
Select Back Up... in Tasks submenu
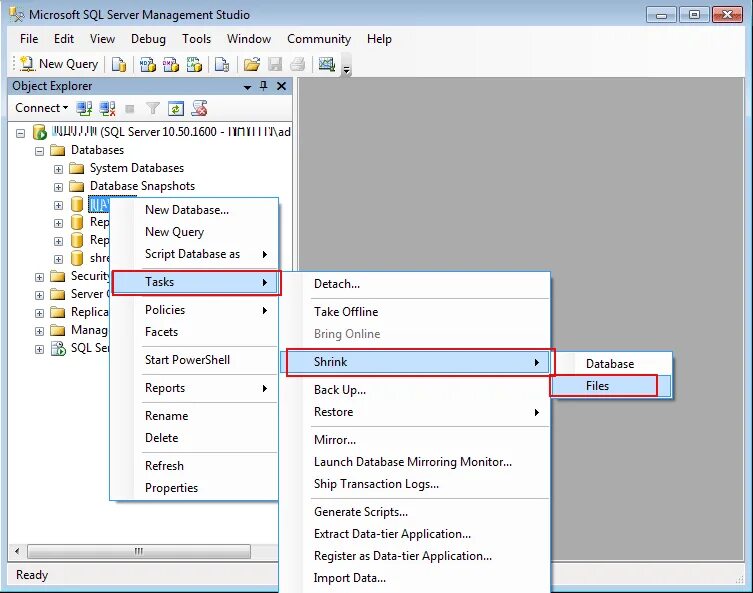pos(415,390)
